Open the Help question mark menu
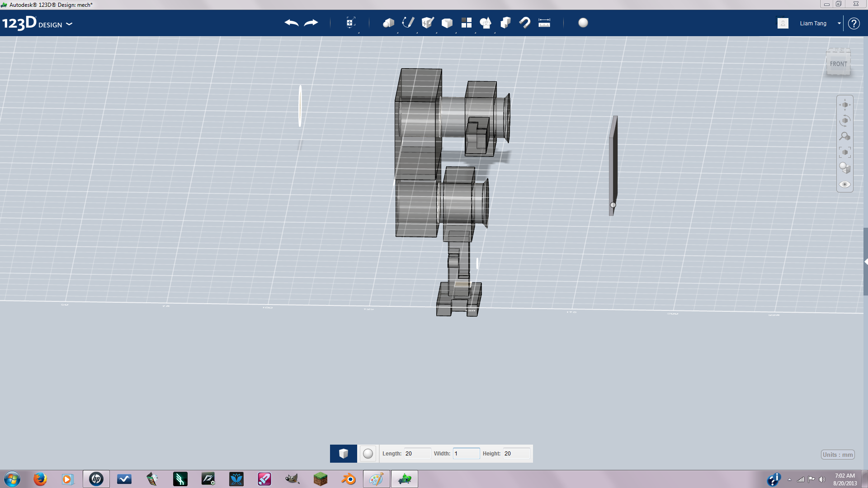Image resolution: width=868 pixels, height=488 pixels. (x=854, y=23)
